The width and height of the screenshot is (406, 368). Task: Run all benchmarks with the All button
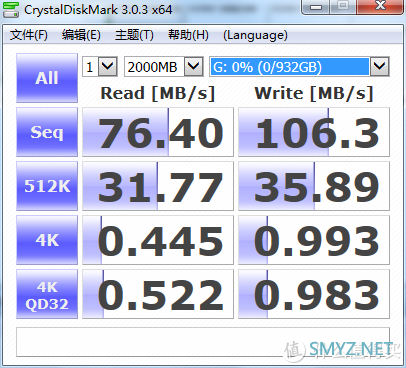coord(47,78)
